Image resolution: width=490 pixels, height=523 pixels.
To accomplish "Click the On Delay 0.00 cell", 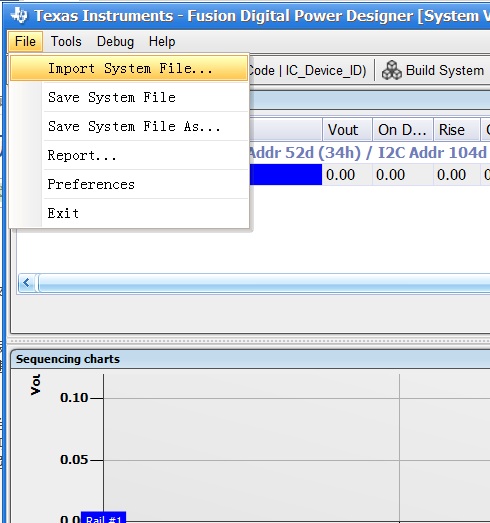I will [403, 174].
